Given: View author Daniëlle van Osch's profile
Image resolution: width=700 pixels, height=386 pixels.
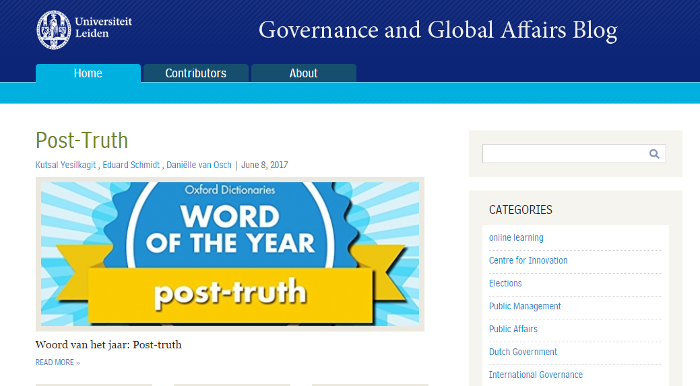Looking at the screenshot, I should point(199,165).
